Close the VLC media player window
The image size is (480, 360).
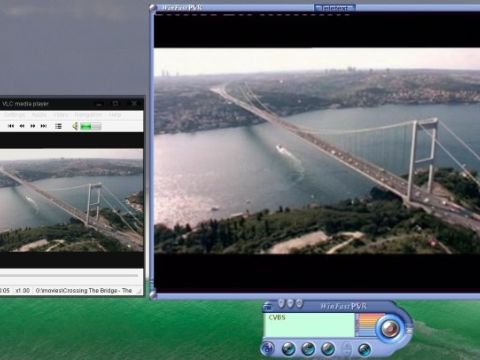[134, 104]
